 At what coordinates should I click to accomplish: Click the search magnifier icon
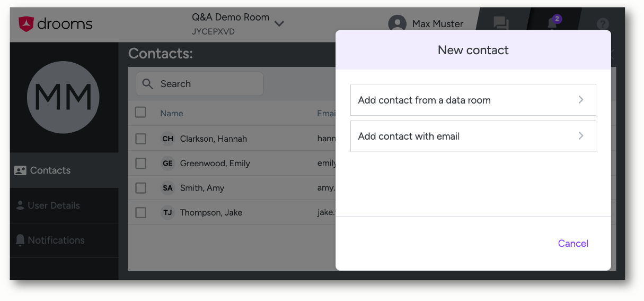148,84
